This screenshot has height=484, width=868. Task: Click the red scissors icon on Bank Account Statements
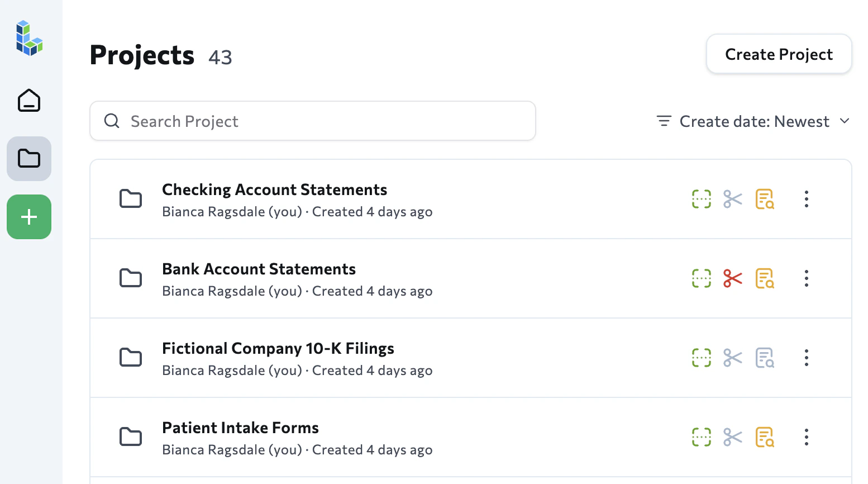point(732,278)
